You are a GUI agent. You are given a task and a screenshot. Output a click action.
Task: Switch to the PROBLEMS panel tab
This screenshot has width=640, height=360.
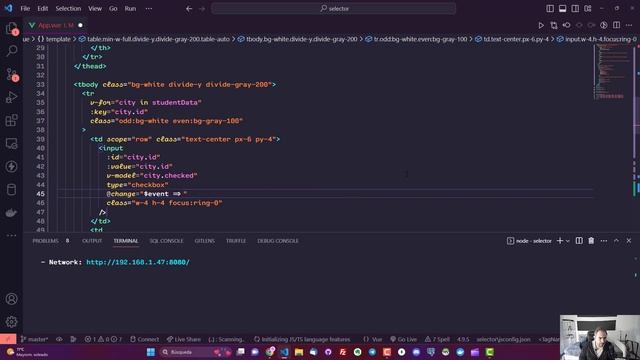click(45, 241)
